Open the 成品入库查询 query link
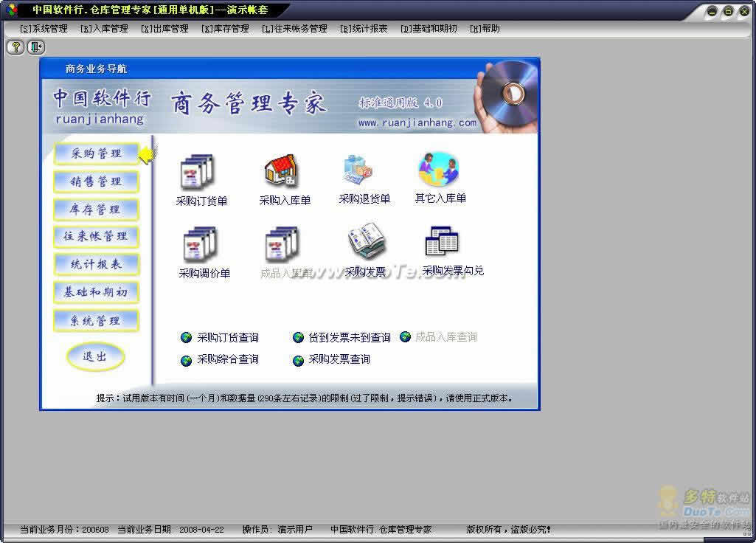Image resolution: width=756 pixels, height=543 pixels. (x=446, y=336)
